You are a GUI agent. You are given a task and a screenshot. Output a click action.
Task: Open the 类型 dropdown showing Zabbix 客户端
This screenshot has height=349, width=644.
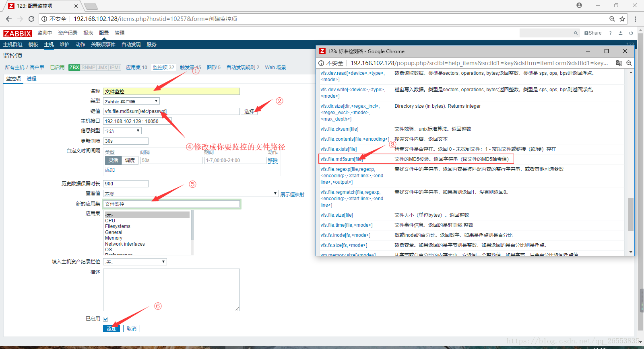(131, 101)
